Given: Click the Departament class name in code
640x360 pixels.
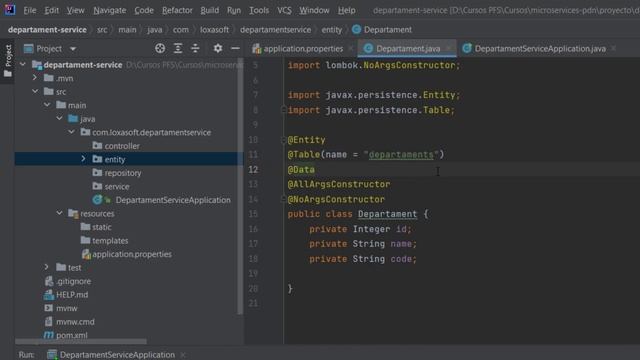Looking at the screenshot, I should click(387, 214).
